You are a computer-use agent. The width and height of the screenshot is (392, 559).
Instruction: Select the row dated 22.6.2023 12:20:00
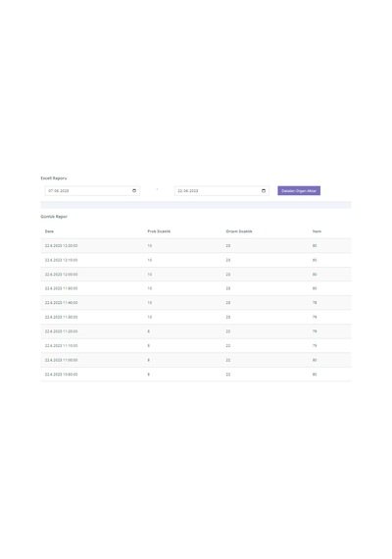point(196,245)
